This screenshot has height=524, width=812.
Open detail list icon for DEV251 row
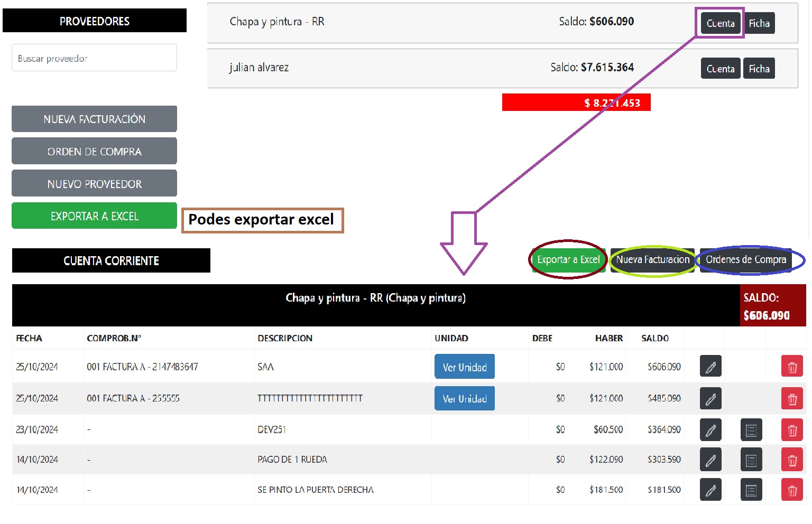coord(751,430)
